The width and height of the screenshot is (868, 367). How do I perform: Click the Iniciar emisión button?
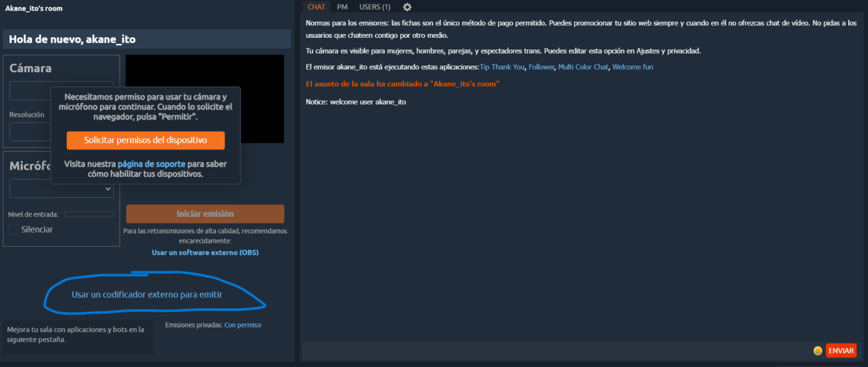click(205, 214)
